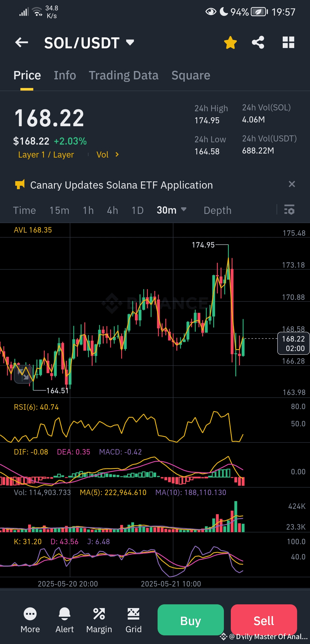Tap the DIF: -0.08 value

click(x=31, y=452)
